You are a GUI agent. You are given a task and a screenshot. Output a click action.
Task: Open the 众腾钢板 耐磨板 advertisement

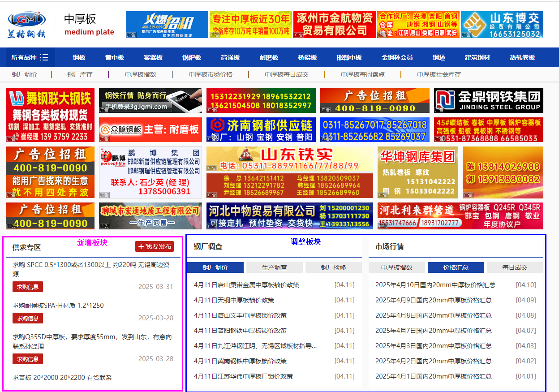(150, 129)
